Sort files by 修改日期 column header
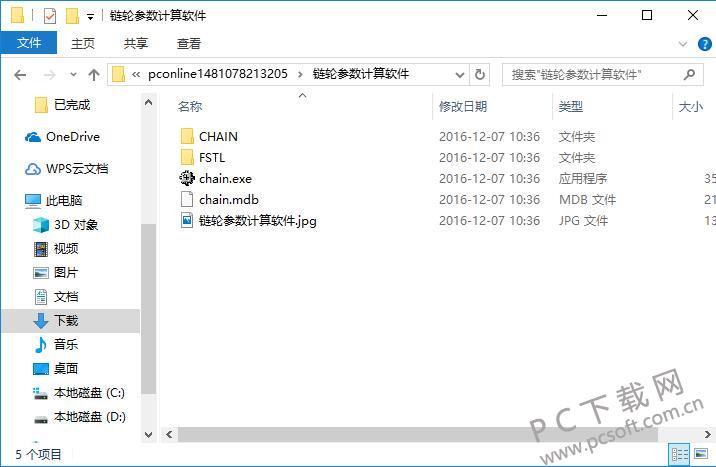The height and width of the screenshot is (467, 716). click(x=463, y=106)
